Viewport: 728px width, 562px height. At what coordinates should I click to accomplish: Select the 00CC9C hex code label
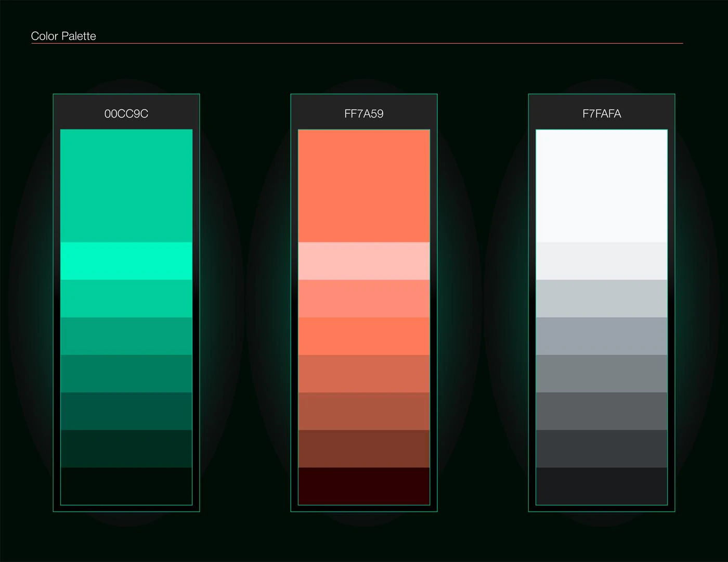pyautogui.click(x=126, y=113)
